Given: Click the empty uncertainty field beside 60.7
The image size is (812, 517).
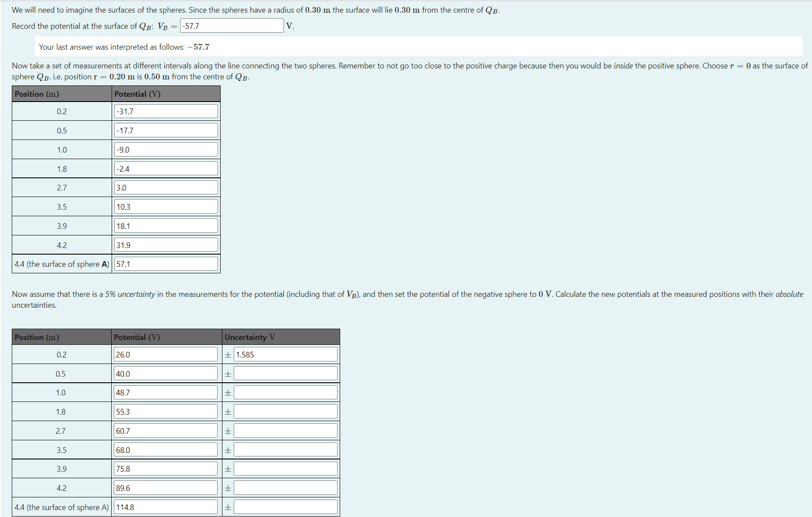Looking at the screenshot, I should click(x=286, y=431).
